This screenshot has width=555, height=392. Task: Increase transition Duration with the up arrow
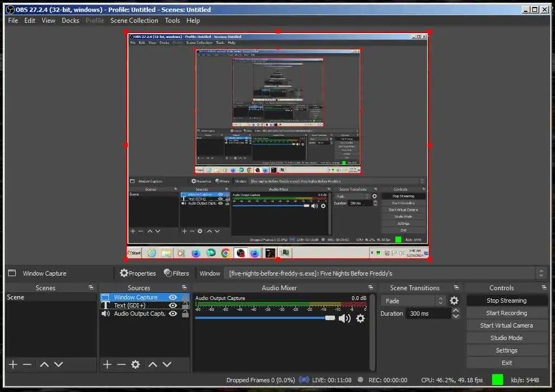[456, 310]
